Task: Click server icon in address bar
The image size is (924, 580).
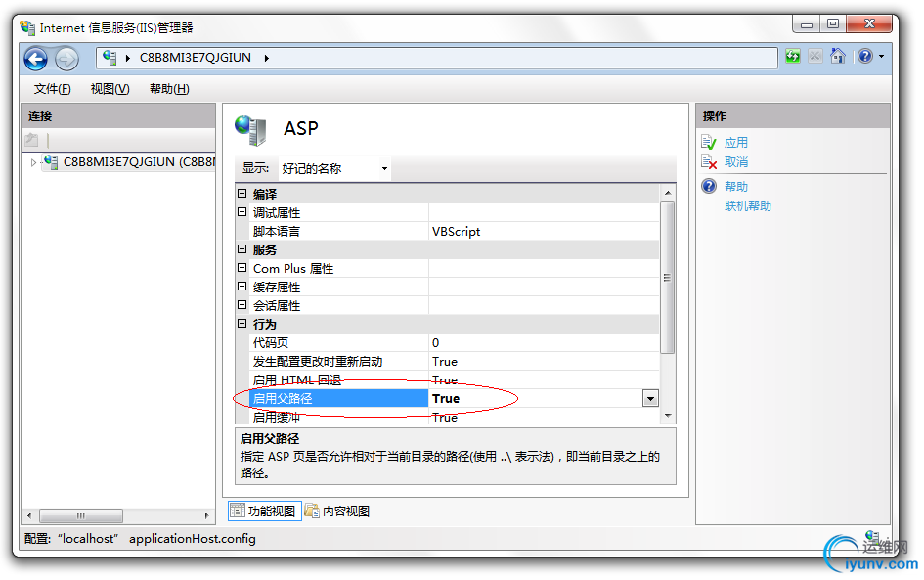Action: (109, 57)
